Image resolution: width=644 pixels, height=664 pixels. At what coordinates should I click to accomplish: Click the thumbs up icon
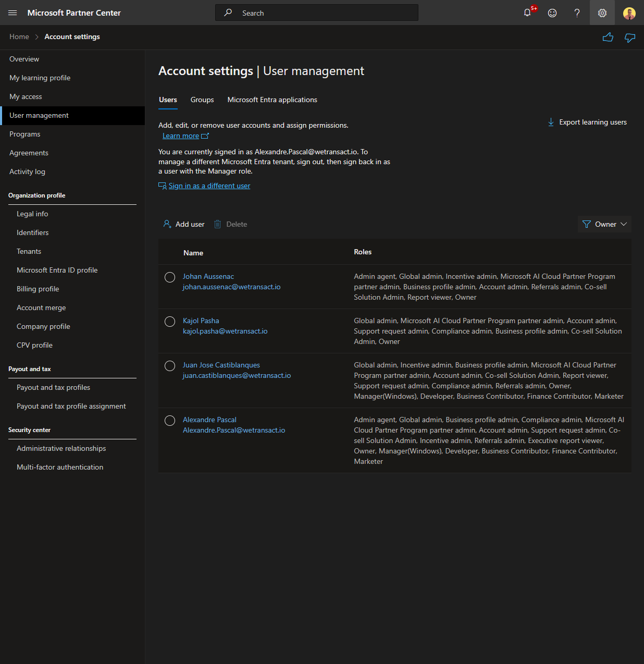[x=608, y=37]
